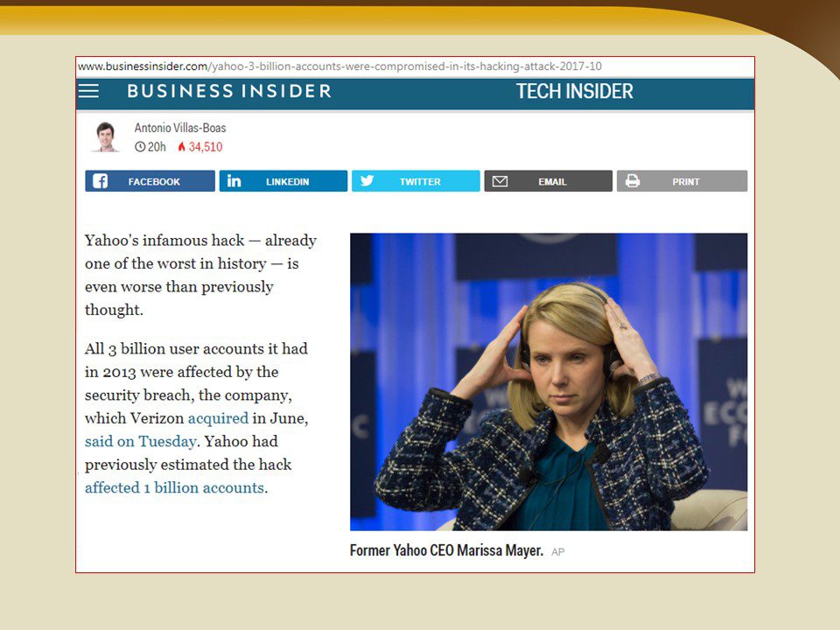This screenshot has height=630, width=840.
Task: Click the Business Insider logo
Action: coord(230,91)
